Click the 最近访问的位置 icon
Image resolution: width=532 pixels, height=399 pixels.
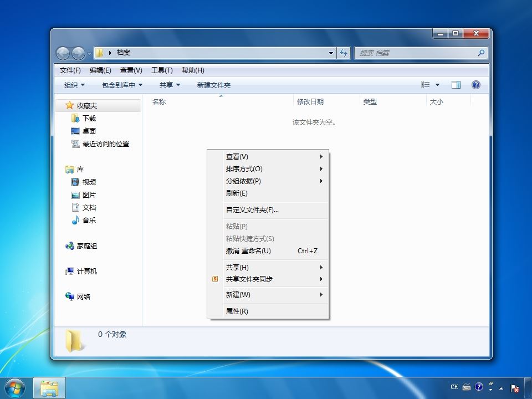pos(75,144)
